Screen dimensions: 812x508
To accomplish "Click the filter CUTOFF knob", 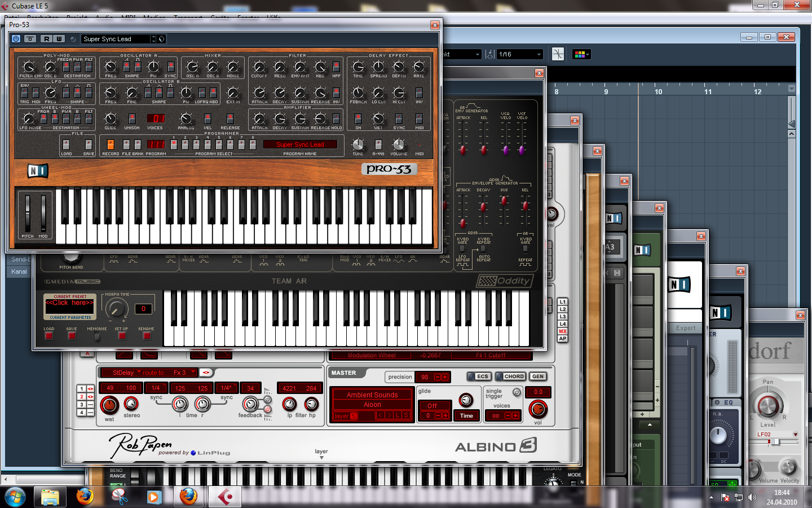I will tap(259, 67).
